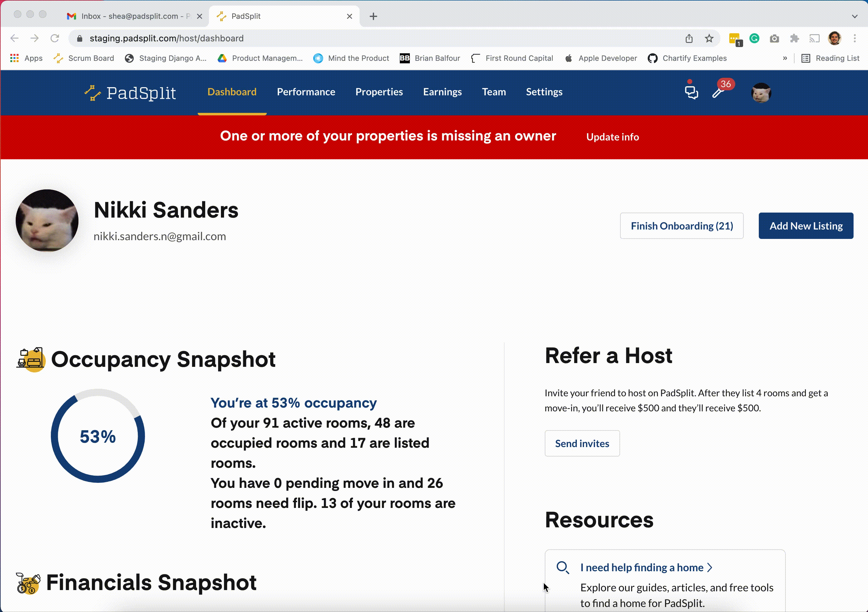Click the red missing owner alert banner
Image resolution: width=868 pixels, height=612 pixels.
tap(434, 136)
